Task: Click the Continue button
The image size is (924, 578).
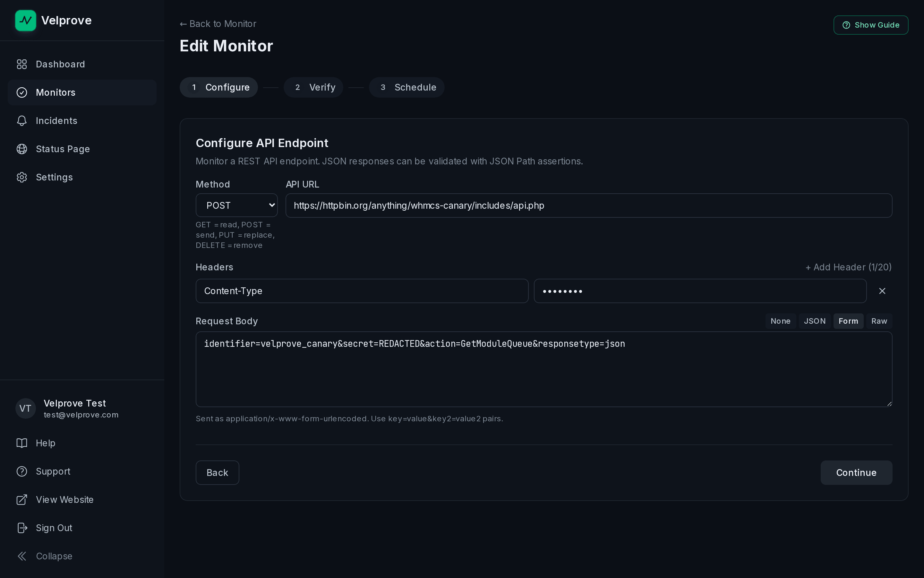Action: click(856, 472)
